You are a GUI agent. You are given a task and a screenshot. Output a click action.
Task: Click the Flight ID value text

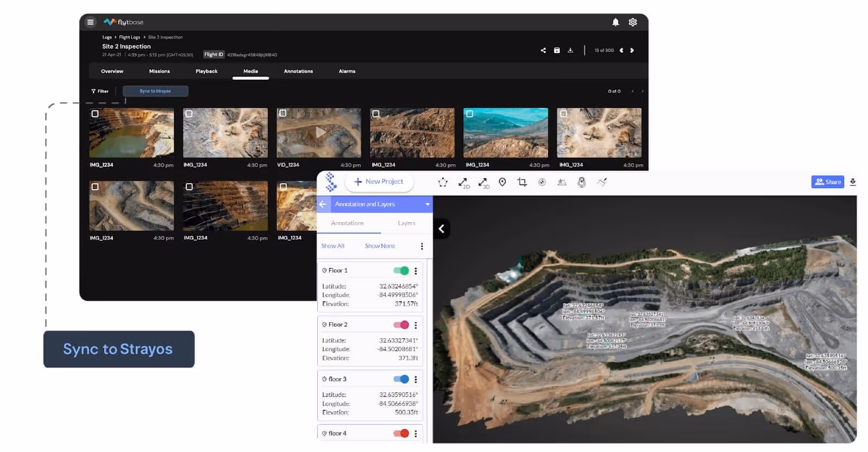[x=252, y=55]
